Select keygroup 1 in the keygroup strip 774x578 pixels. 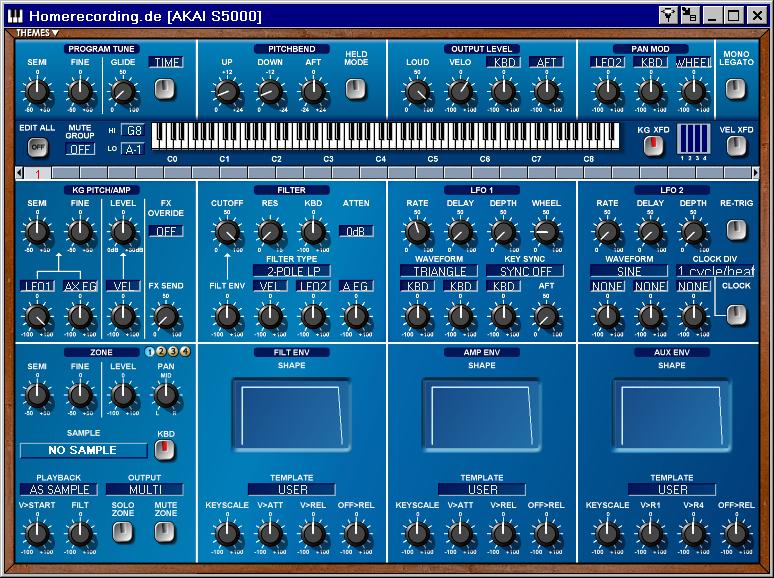pyautogui.click(x=38, y=173)
